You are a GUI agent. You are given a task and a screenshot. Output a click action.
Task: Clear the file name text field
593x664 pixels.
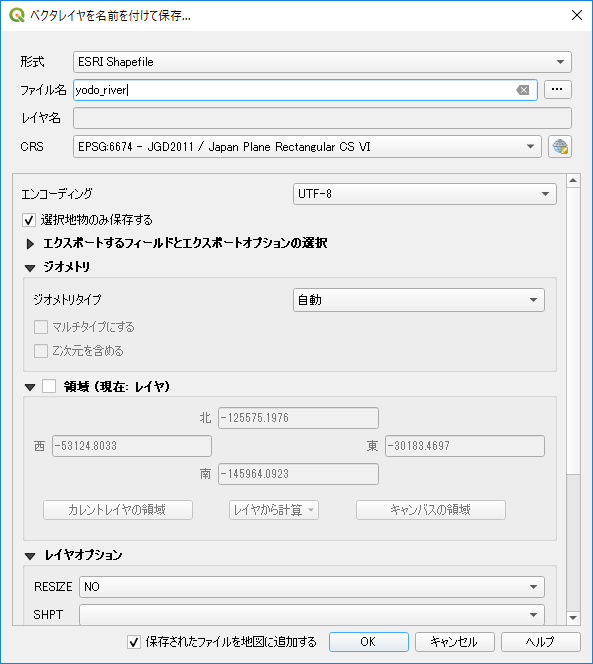pyautogui.click(x=523, y=90)
